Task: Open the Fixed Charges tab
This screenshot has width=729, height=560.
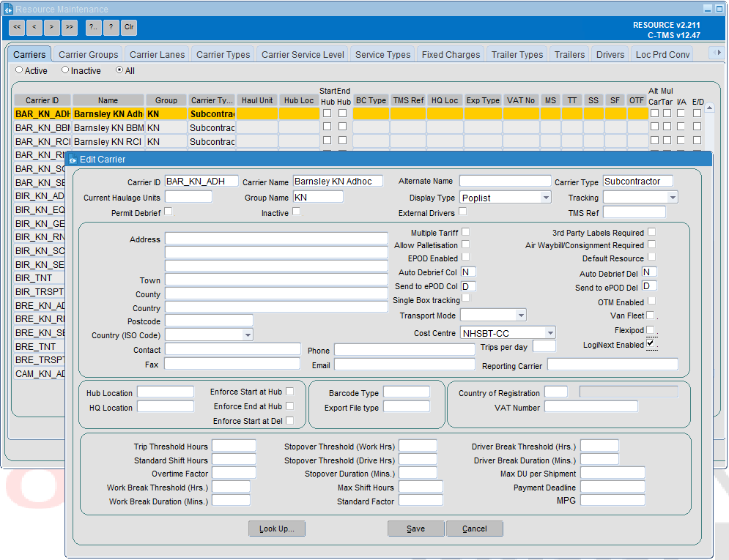Action: (451, 54)
